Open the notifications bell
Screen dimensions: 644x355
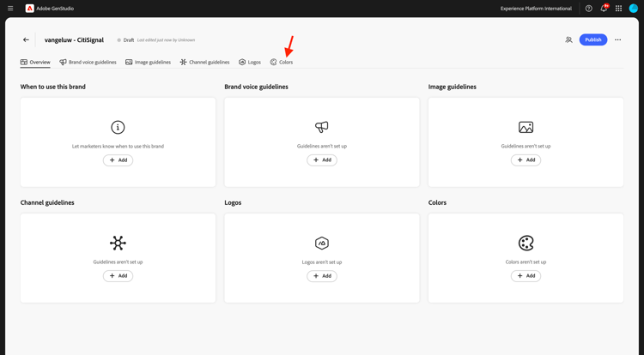click(x=604, y=9)
